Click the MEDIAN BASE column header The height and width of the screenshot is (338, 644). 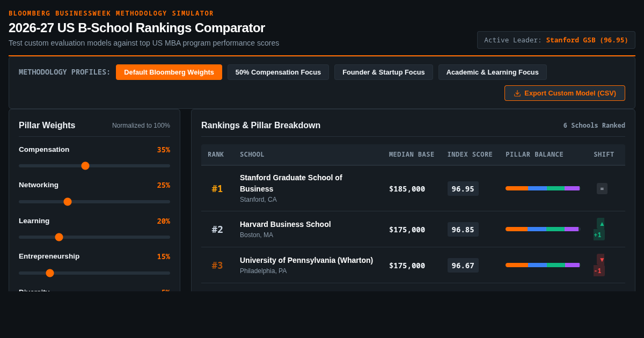412,155
